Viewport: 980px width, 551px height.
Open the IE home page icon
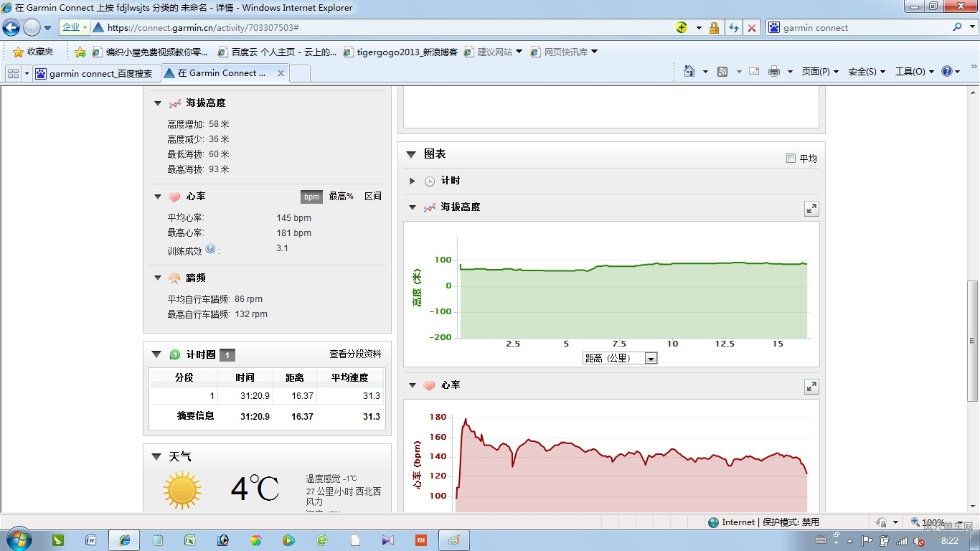pyautogui.click(x=689, y=72)
